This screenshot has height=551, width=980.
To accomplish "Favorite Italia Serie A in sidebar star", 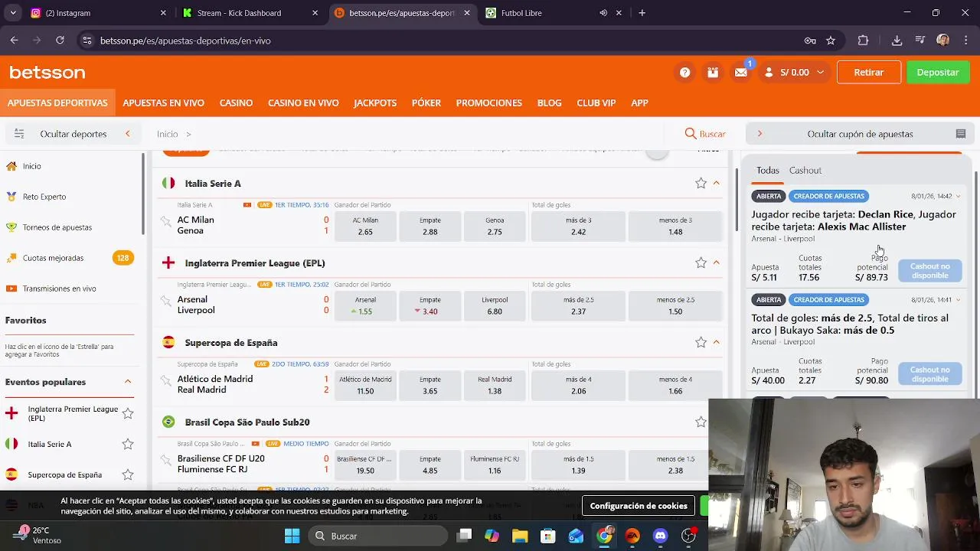I will coord(128,445).
